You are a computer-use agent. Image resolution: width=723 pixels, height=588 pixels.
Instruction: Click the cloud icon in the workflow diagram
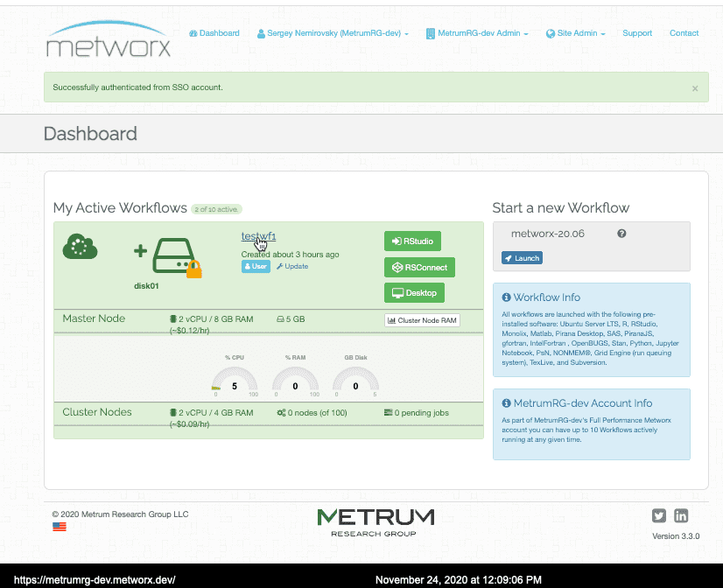80,247
